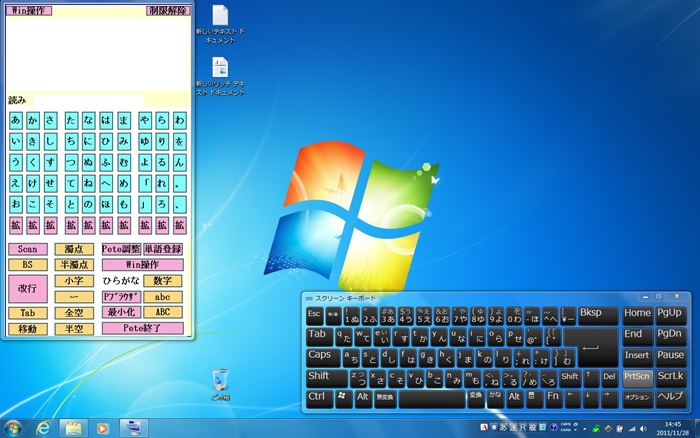Click the large Enter key on screen keyboard
This screenshot has width=700, height=438.
click(x=591, y=347)
